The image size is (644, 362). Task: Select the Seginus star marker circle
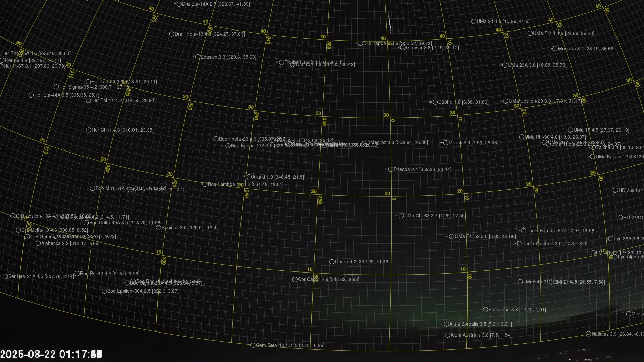tap(159, 228)
